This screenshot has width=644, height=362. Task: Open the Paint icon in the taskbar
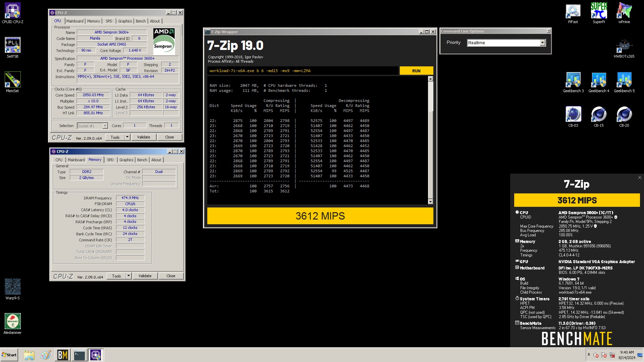coord(46,355)
